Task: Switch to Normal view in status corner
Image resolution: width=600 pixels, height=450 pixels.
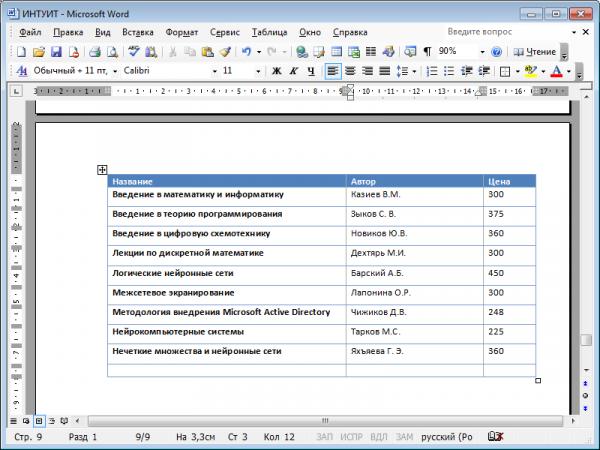Action: (13, 421)
